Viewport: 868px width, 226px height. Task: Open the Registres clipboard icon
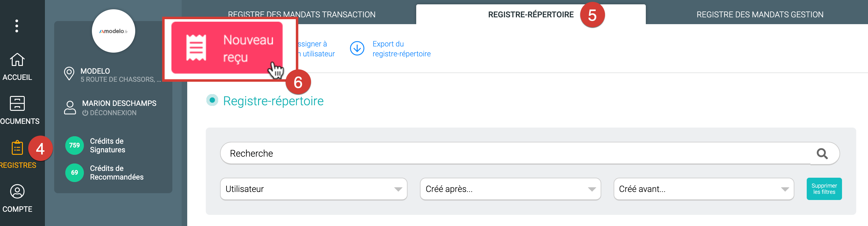click(17, 148)
